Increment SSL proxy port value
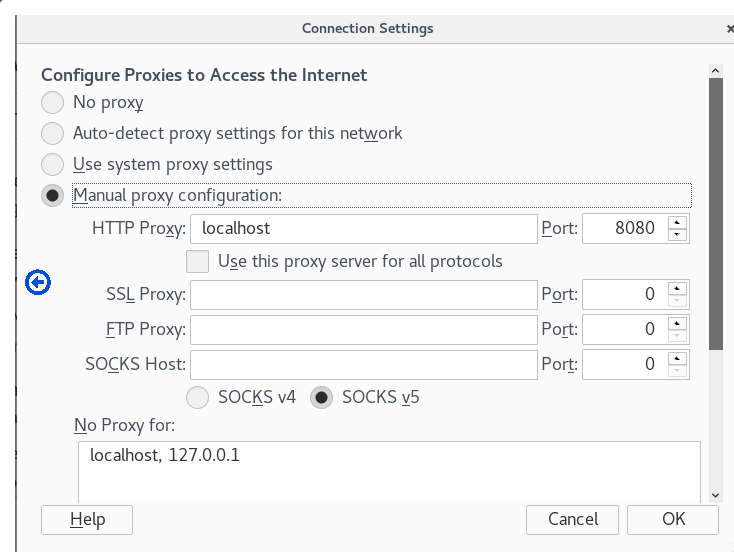 click(x=677, y=288)
